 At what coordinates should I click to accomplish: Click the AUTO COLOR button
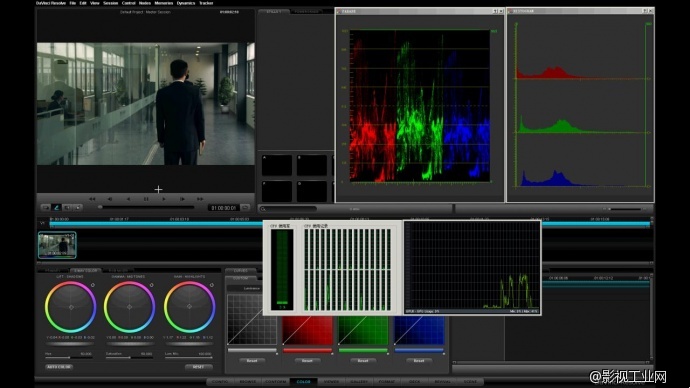(x=59, y=366)
